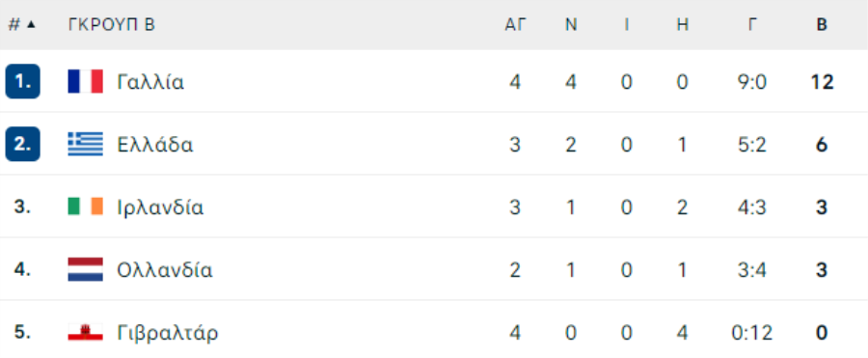This screenshot has width=868, height=358.
Task: Open the Γιβραλτάρ team link
Action: 168,333
